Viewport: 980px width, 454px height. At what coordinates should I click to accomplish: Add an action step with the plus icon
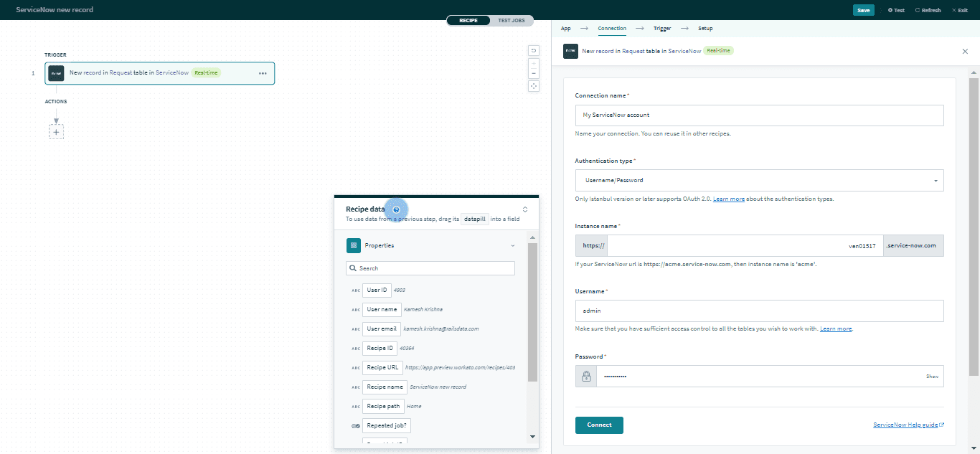click(56, 132)
